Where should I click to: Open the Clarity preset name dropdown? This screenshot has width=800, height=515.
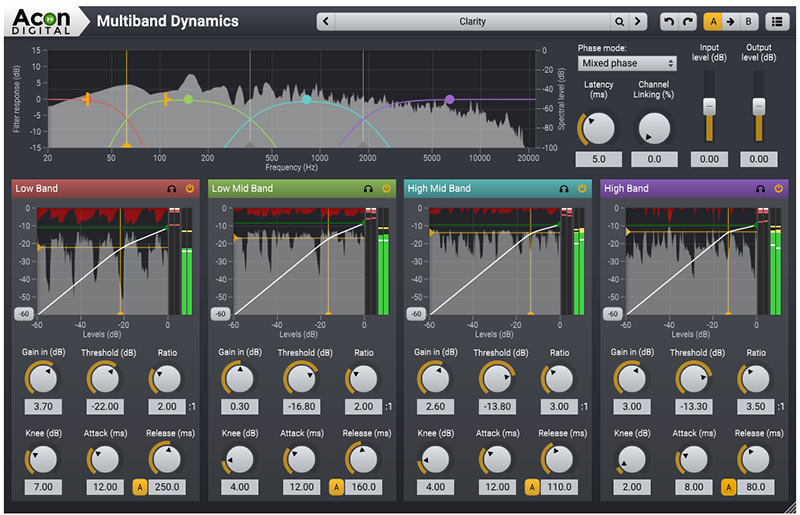pyautogui.click(x=472, y=21)
